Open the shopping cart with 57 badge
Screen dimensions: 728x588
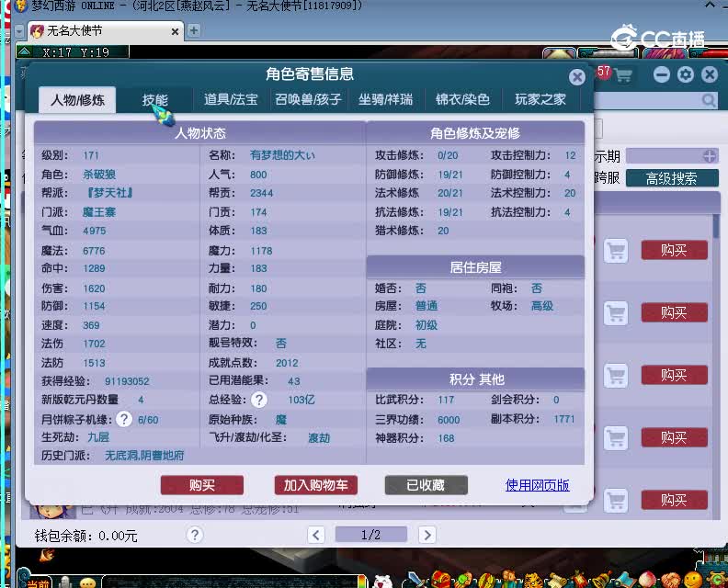pyautogui.click(x=621, y=74)
